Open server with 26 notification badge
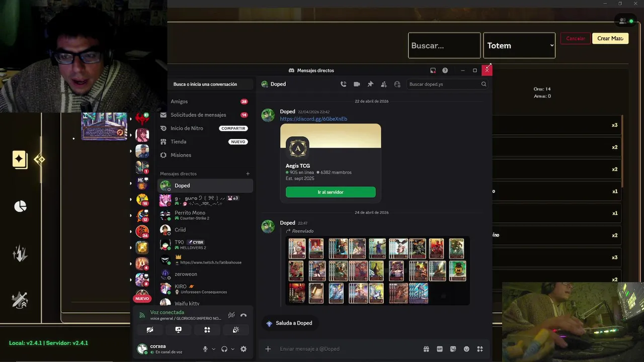Screen dimensions: 644x362 pos(142,231)
